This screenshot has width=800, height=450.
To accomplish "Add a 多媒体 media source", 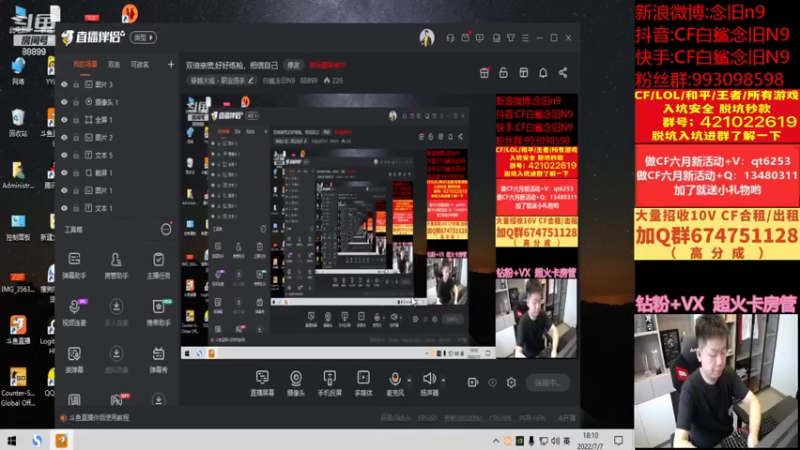I will click(x=363, y=383).
